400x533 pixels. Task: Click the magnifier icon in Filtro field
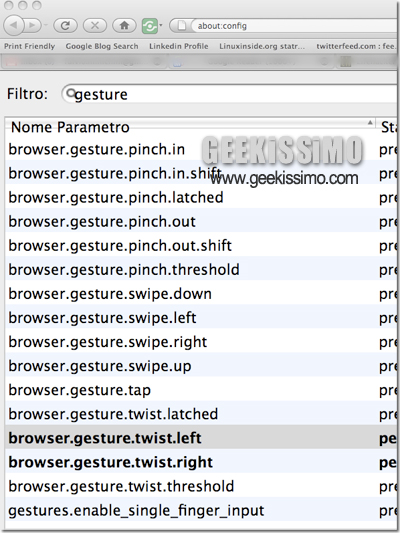coord(70,93)
